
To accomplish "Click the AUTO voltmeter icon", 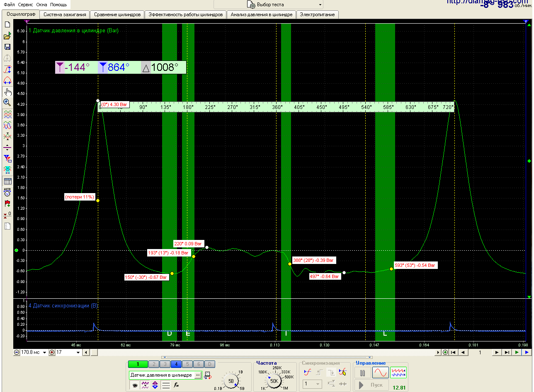I will [7, 192].
